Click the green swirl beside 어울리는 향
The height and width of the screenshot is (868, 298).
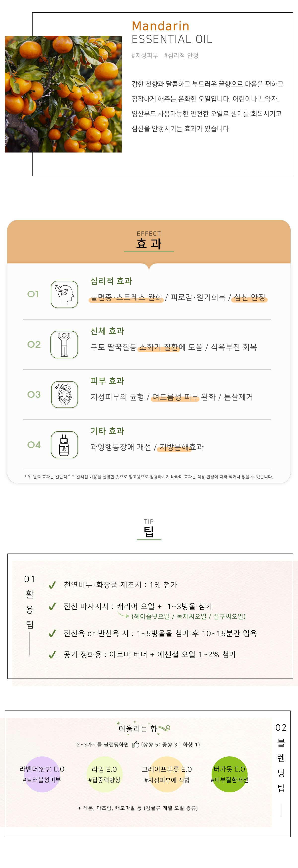164,729
